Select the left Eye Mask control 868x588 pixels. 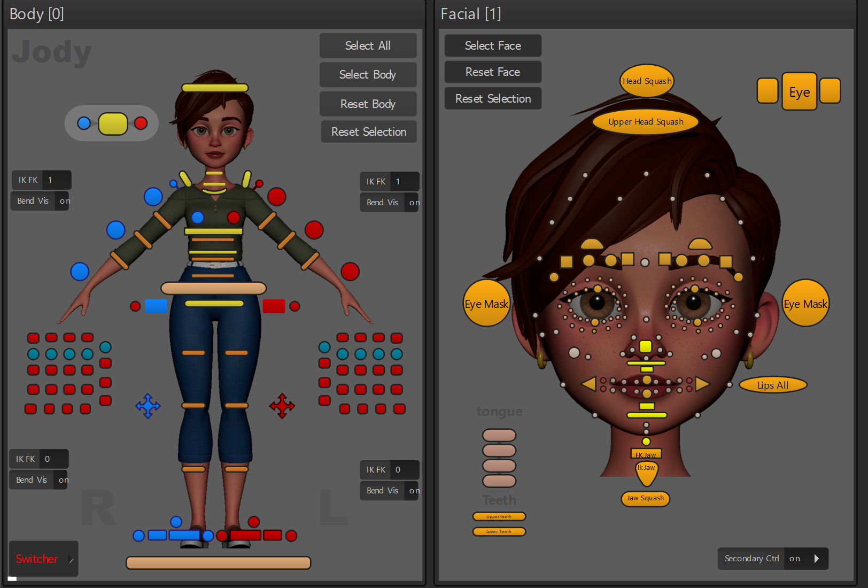[x=486, y=304]
